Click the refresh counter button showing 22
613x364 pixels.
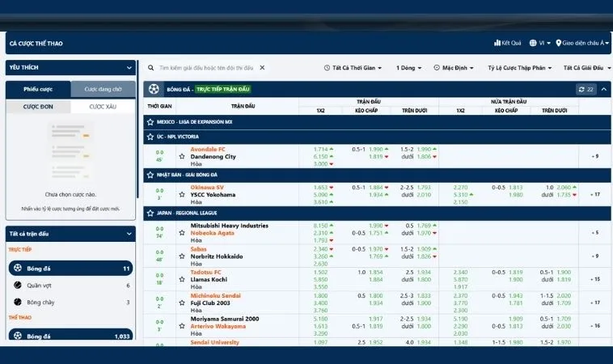(586, 90)
